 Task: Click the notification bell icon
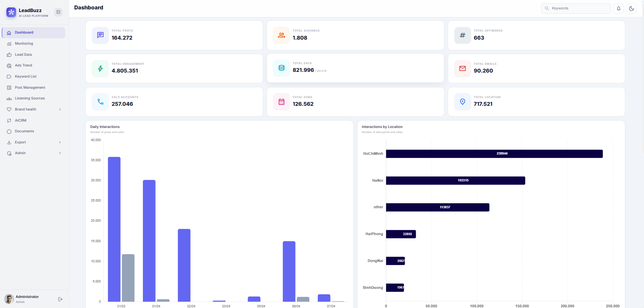click(x=618, y=8)
